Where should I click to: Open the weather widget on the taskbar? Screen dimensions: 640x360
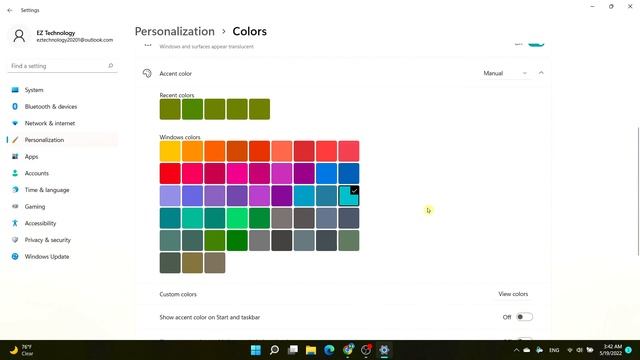(22, 350)
